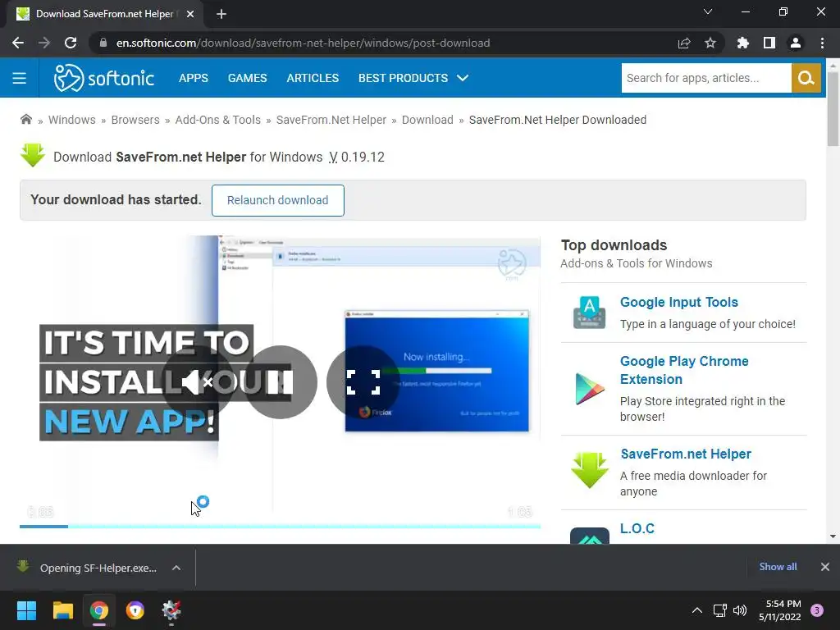Click the Softonic logo
840x630 pixels.
[104, 78]
